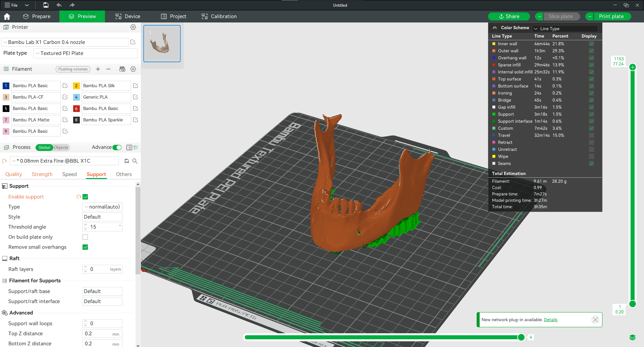Hide Inner wall lines in preview
Image resolution: width=644 pixels, height=347 pixels.
(591, 44)
